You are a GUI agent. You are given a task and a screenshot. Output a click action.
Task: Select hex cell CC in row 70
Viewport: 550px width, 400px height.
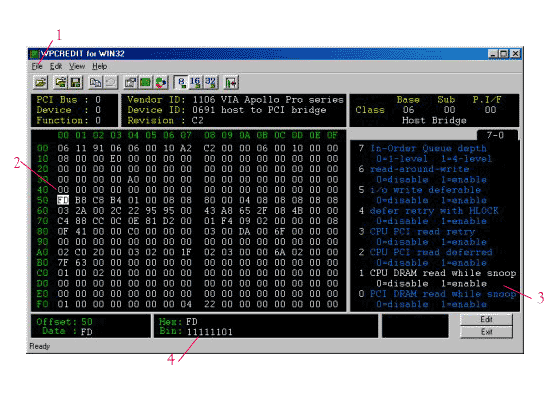98,221
